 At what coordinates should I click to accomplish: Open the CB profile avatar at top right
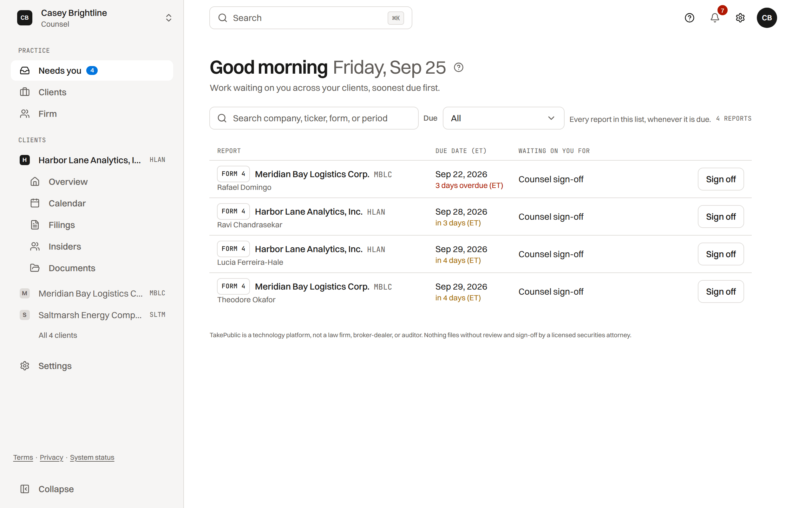766,18
